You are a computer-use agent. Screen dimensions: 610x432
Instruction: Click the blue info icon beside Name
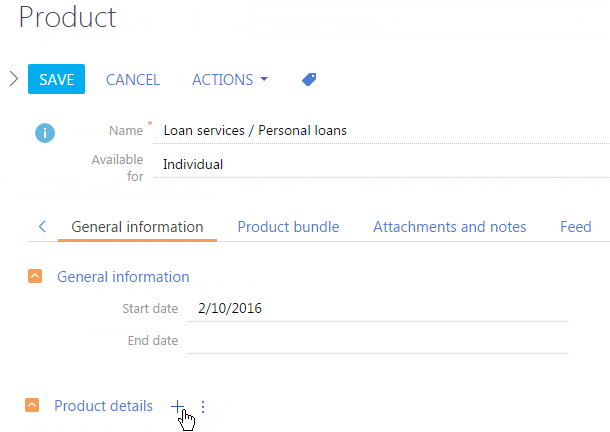coord(45,133)
